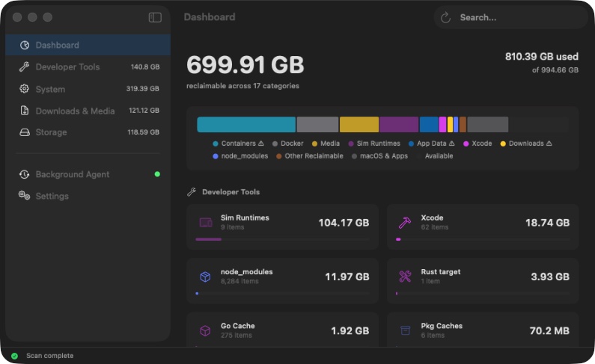Click the blue App Data bar segment
Image resolution: width=595 pixels, height=364 pixels.
429,125
